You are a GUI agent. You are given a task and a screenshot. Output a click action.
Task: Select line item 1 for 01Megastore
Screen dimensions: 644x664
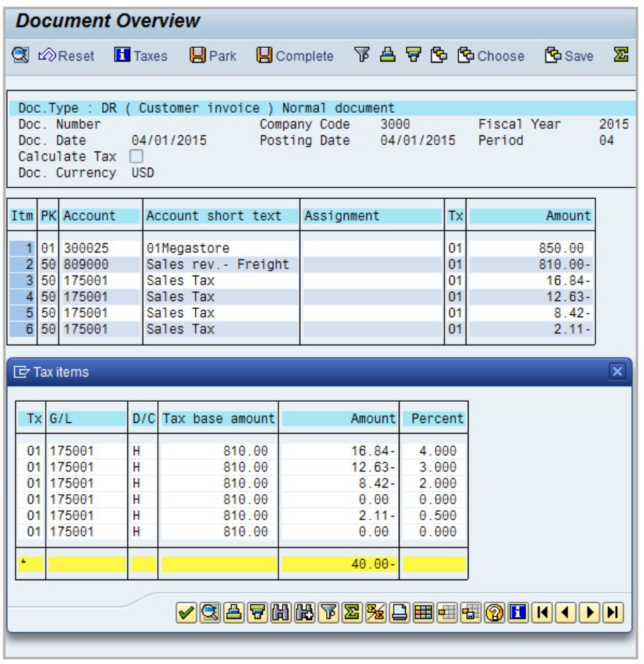pos(22,248)
